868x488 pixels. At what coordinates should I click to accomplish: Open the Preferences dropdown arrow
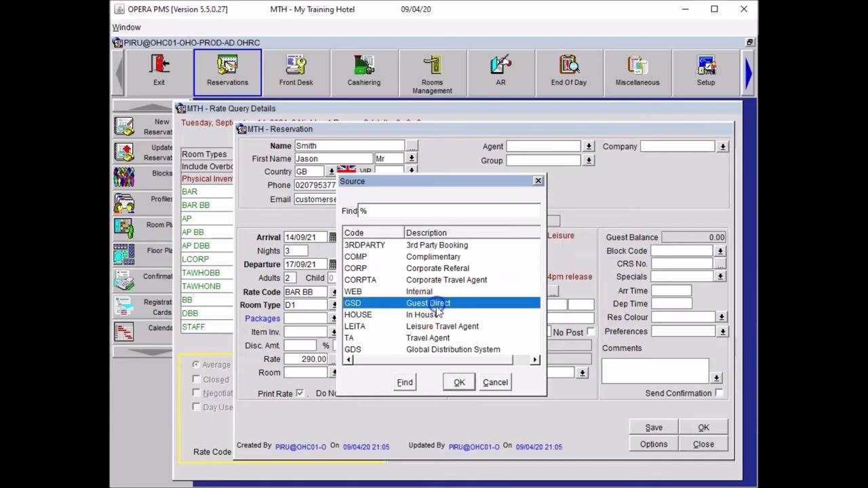point(723,331)
